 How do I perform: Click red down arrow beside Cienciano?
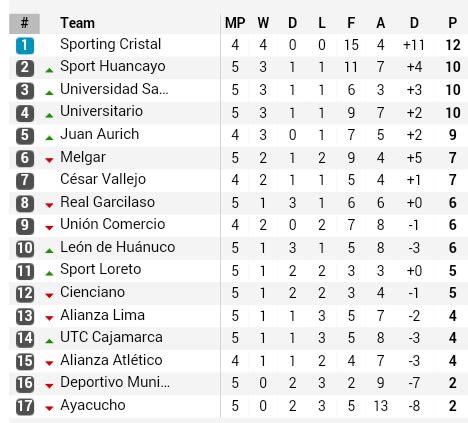[49, 296]
